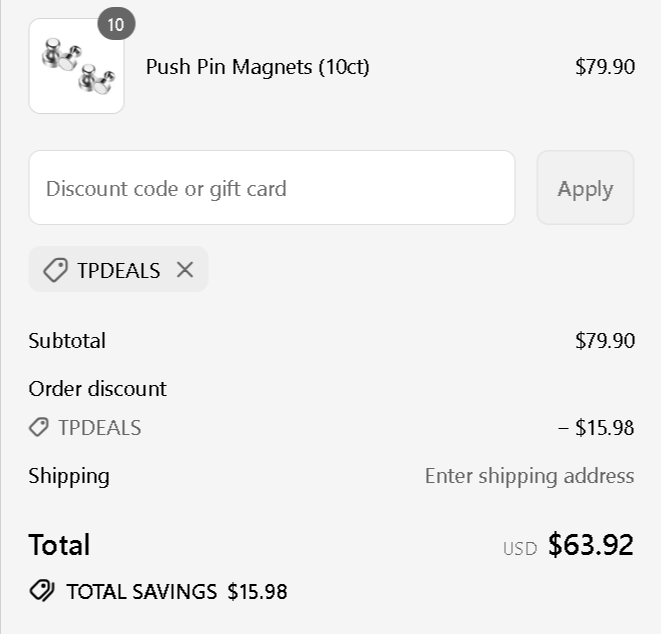Click the Enter shipping address text
661x634 pixels.
point(529,475)
